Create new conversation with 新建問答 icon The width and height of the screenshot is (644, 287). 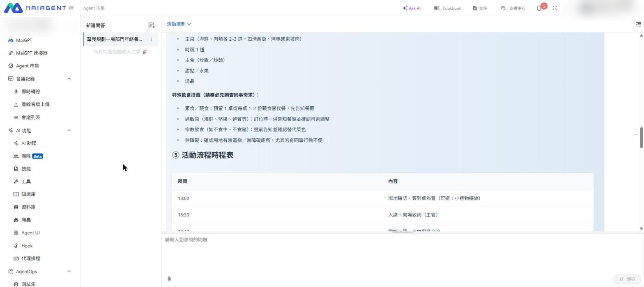click(151, 25)
